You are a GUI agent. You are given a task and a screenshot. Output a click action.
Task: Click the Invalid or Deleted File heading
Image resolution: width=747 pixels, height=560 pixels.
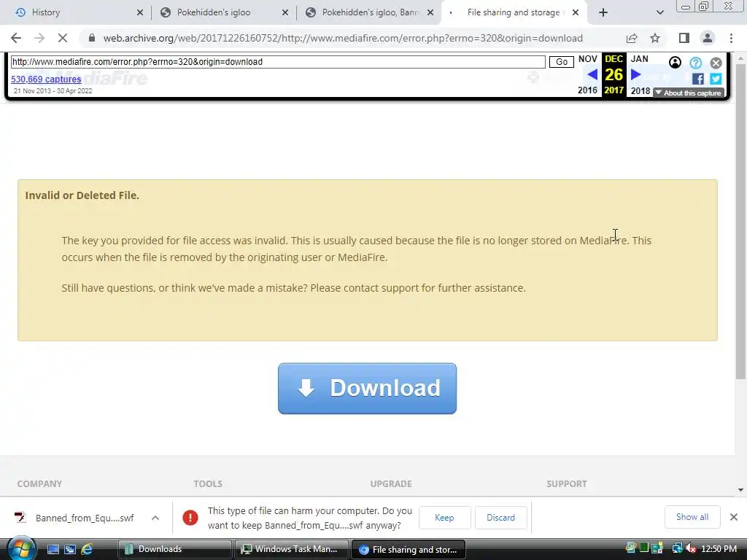point(82,195)
